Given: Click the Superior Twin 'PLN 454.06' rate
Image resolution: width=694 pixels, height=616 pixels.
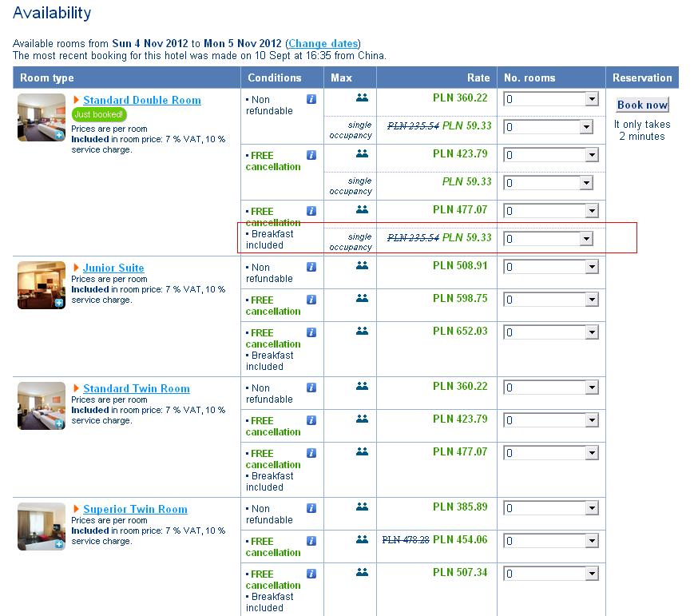Looking at the screenshot, I should point(460,539).
